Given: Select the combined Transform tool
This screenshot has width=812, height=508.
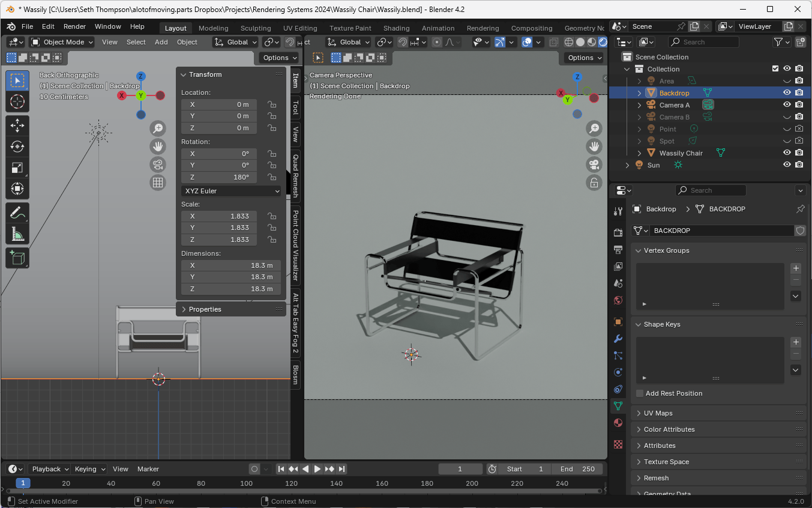Looking at the screenshot, I should 17,189.
